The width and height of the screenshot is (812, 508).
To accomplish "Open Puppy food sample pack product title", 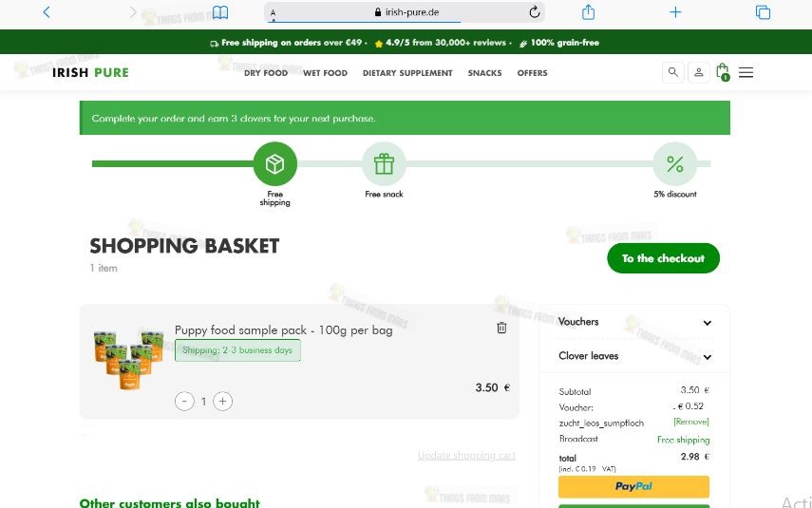I will point(283,329).
